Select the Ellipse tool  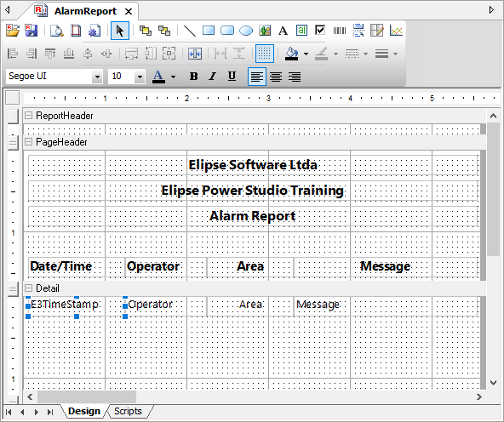pos(246,31)
